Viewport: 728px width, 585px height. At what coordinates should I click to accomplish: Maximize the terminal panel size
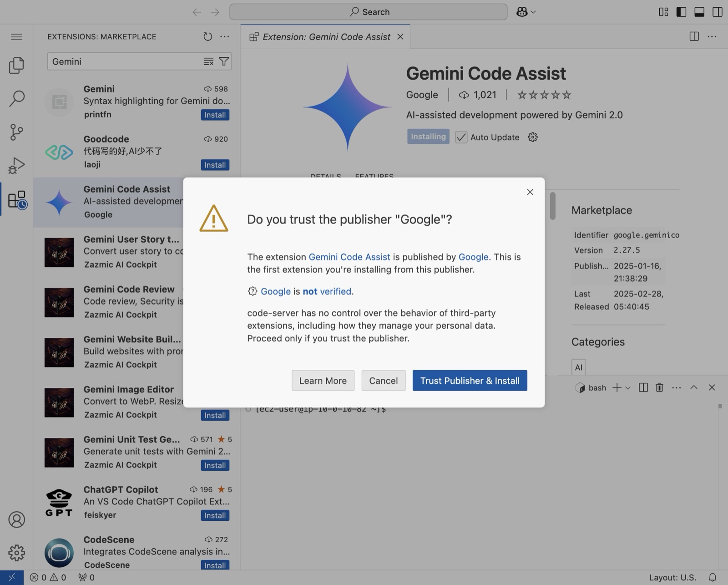pyautogui.click(x=694, y=388)
